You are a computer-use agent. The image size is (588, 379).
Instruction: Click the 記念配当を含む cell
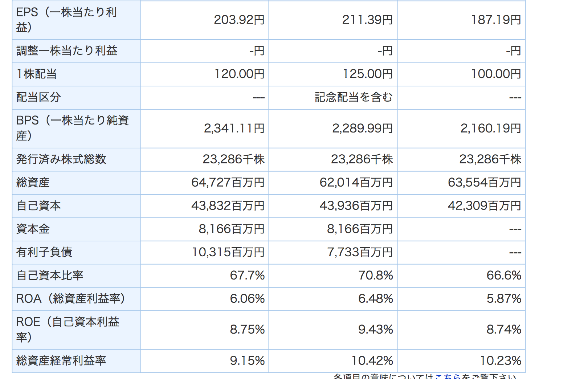click(354, 97)
